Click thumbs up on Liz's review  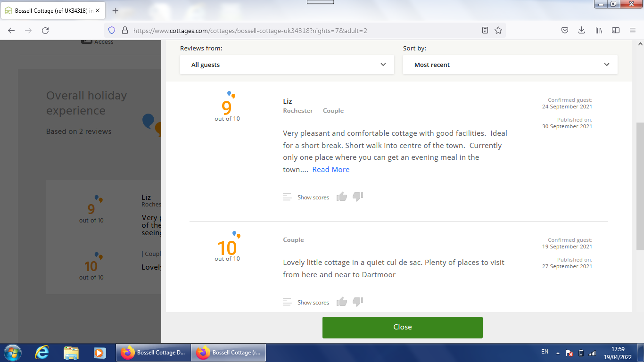click(342, 197)
